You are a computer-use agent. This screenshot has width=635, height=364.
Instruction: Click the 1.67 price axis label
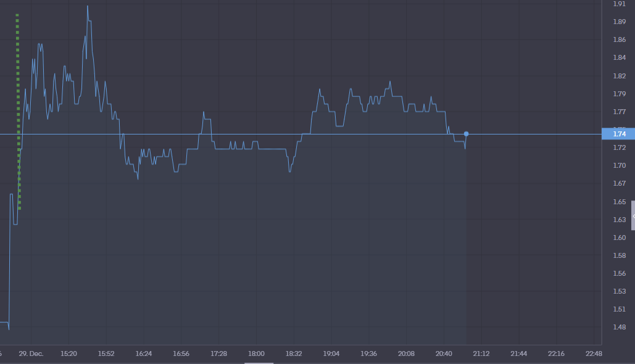coord(618,183)
